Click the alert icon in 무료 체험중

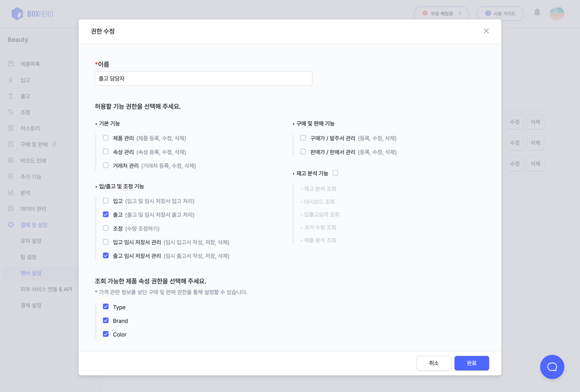click(425, 13)
